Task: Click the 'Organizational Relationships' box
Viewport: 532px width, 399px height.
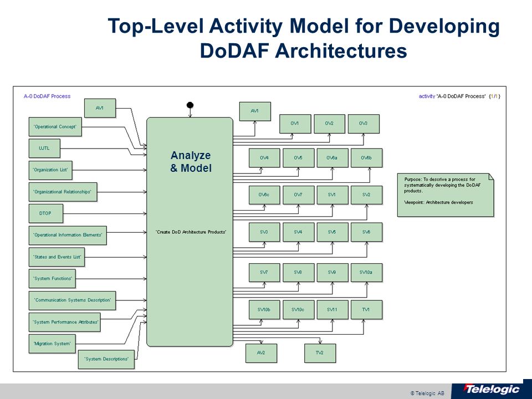Action: 63,192
